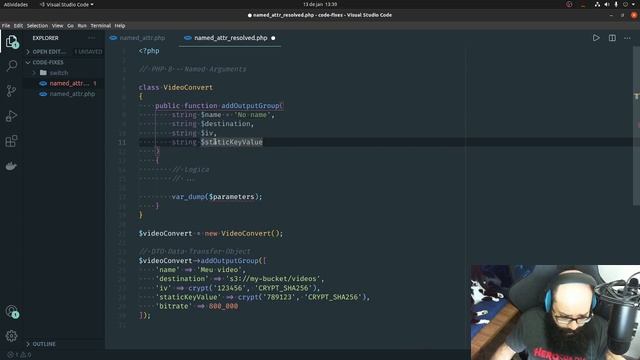
Task: Click the $iv parameter
Action: click(x=207, y=133)
